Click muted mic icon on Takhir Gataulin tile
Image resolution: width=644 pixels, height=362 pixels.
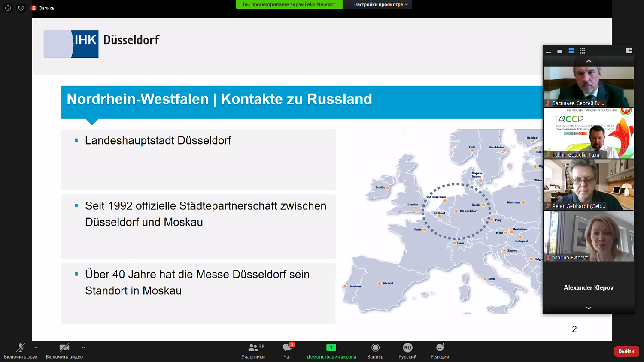548,154
